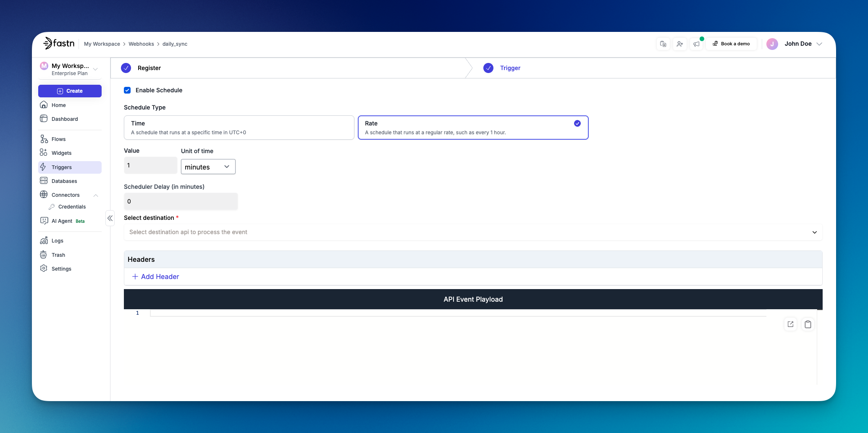Collapse the Connectors section chevron

click(96, 195)
